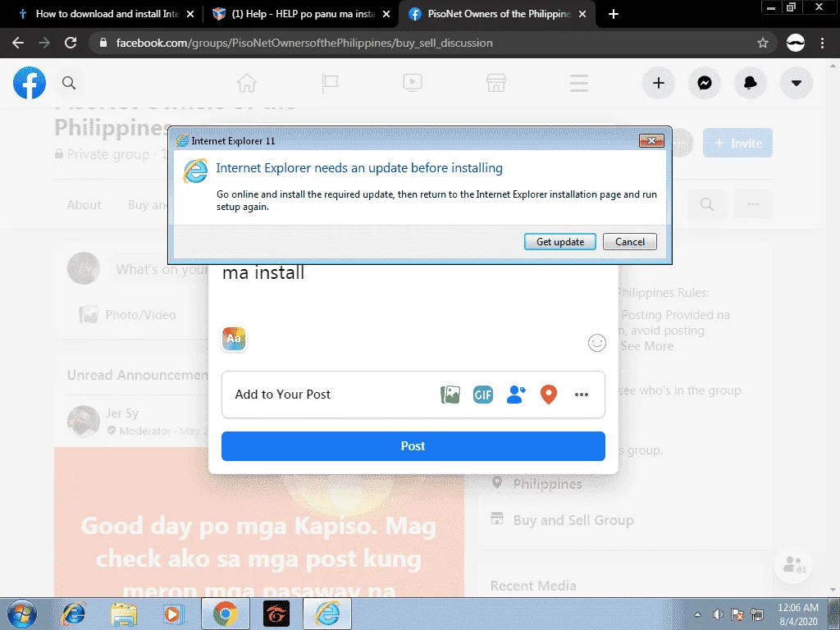Open the Create plus menu
This screenshot has width=840, height=630.
point(659,83)
